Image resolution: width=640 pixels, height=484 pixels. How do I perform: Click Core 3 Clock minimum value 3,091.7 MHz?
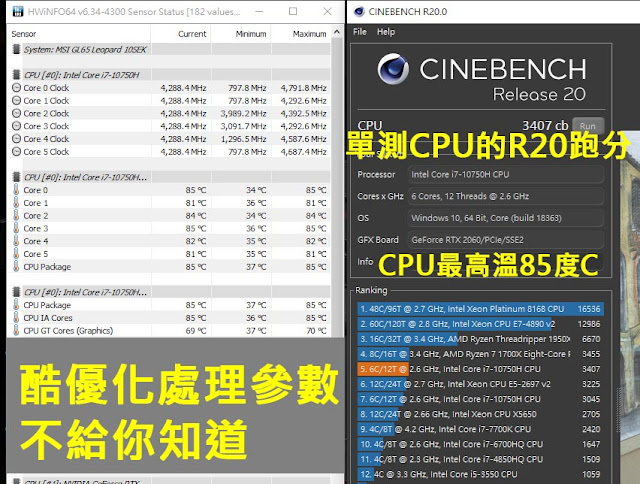[243, 126]
